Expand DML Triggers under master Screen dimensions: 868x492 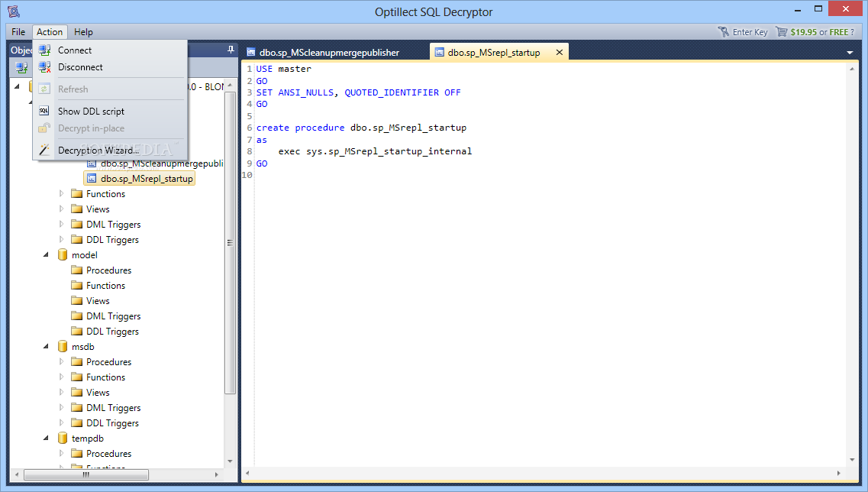point(61,224)
